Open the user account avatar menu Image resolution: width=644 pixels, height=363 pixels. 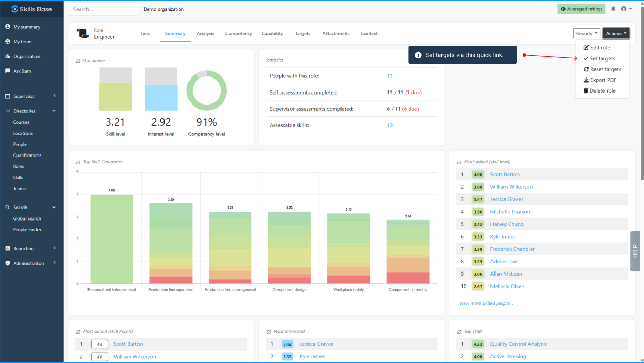[625, 9]
